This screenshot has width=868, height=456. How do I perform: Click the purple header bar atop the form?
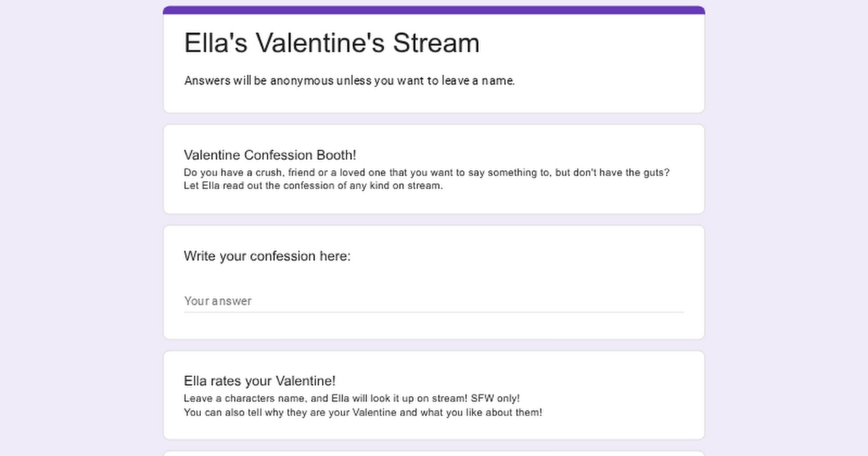(433, 10)
